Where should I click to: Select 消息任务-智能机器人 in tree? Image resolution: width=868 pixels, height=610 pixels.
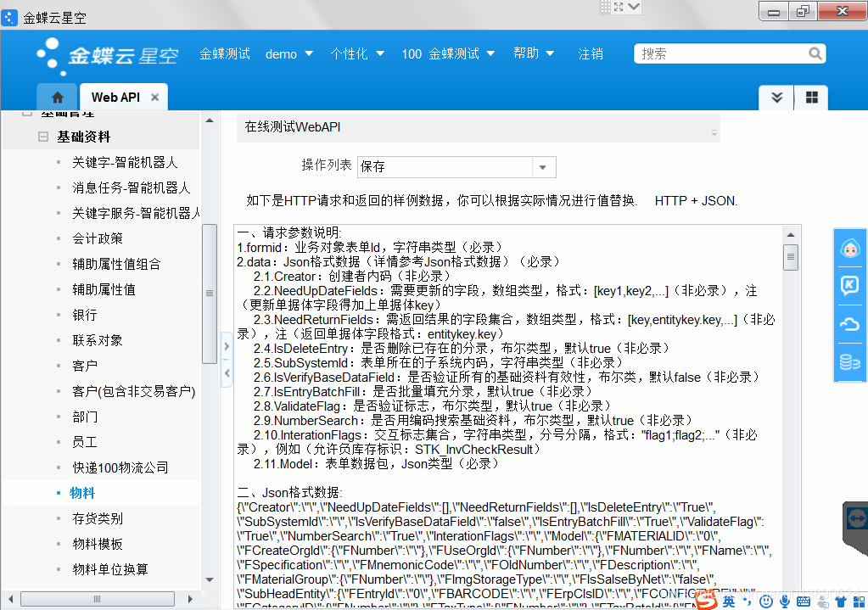(x=132, y=187)
